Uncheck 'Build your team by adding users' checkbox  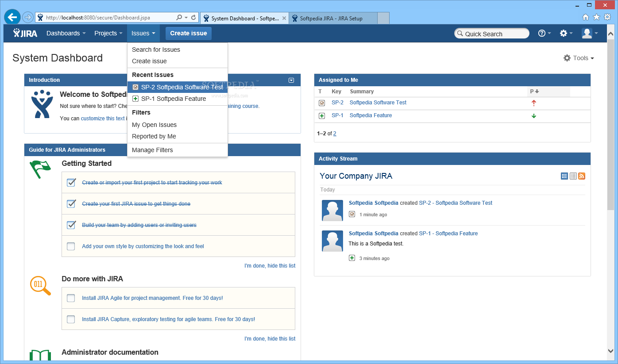click(x=71, y=225)
